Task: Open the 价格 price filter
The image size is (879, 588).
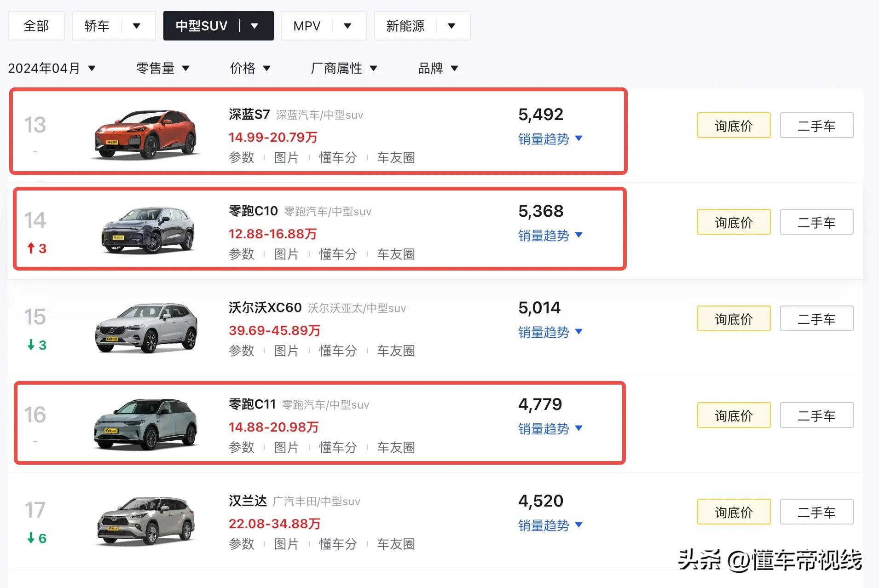Action: pyautogui.click(x=250, y=69)
